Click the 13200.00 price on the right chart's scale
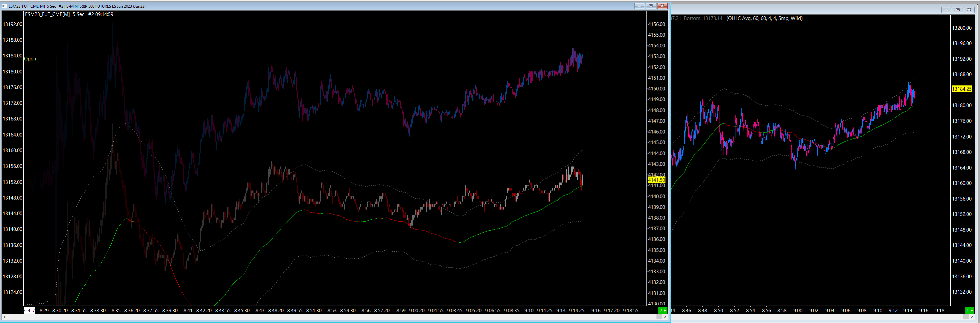This screenshot has width=980, height=323. (961, 28)
